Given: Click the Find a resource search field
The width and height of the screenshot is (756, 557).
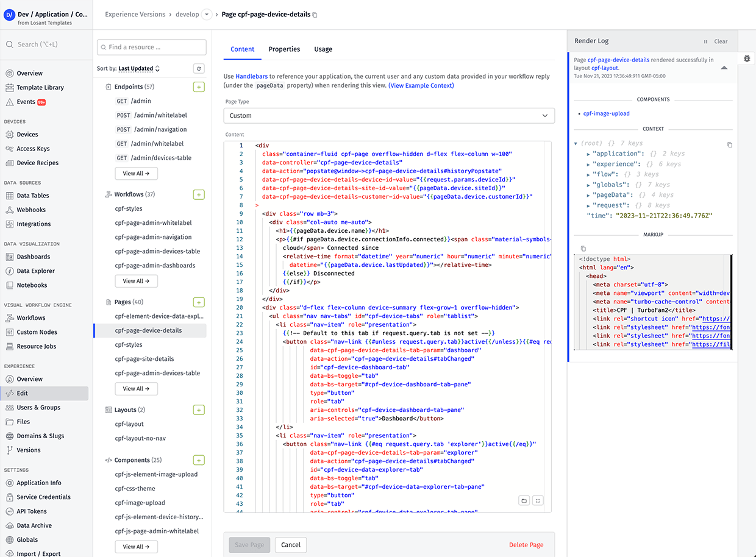Looking at the screenshot, I should [152, 47].
